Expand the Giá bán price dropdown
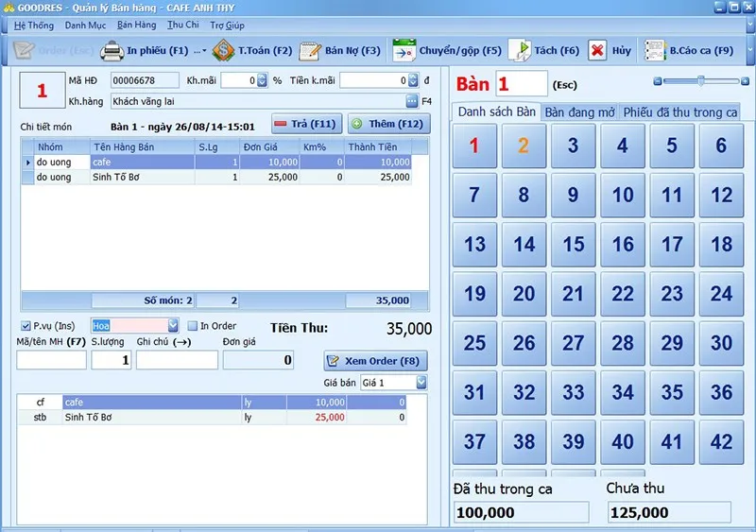This screenshot has width=756, height=532. (x=421, y=383)
